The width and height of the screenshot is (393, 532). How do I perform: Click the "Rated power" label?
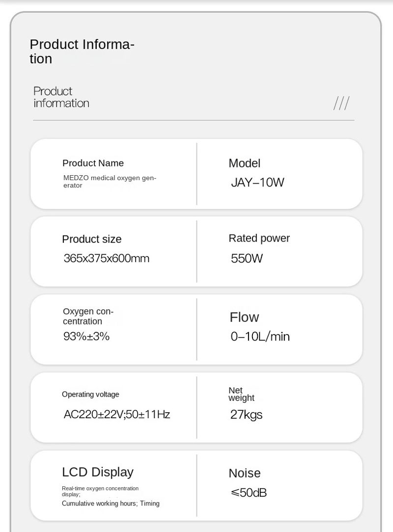pyautogui.click(x=259, y=239)
